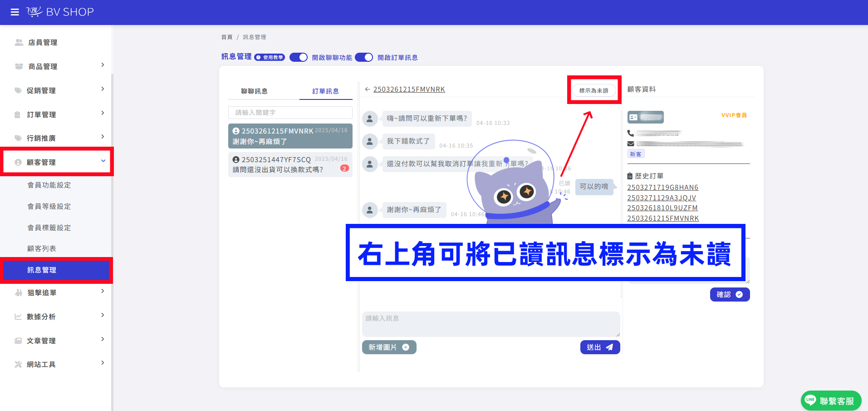Open history order link 2503271719G8HAN6
Image resolution: width=868 pixels, height=411 pixels.
point(662,188)
